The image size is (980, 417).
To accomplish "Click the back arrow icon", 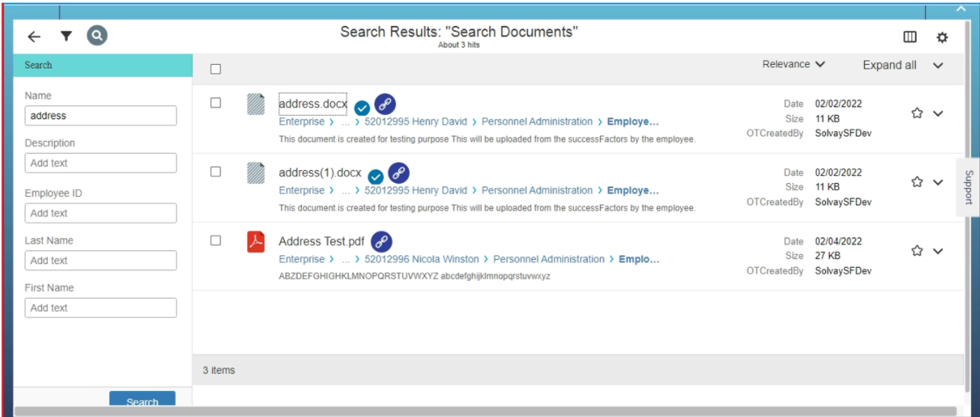I will [x=34, y=37].
